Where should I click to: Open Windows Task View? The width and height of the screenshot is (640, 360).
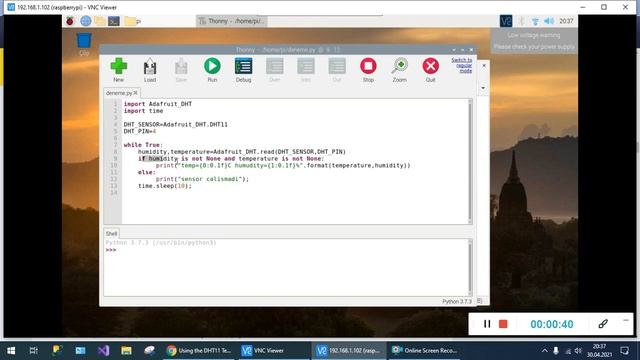(x=33, y=350)
